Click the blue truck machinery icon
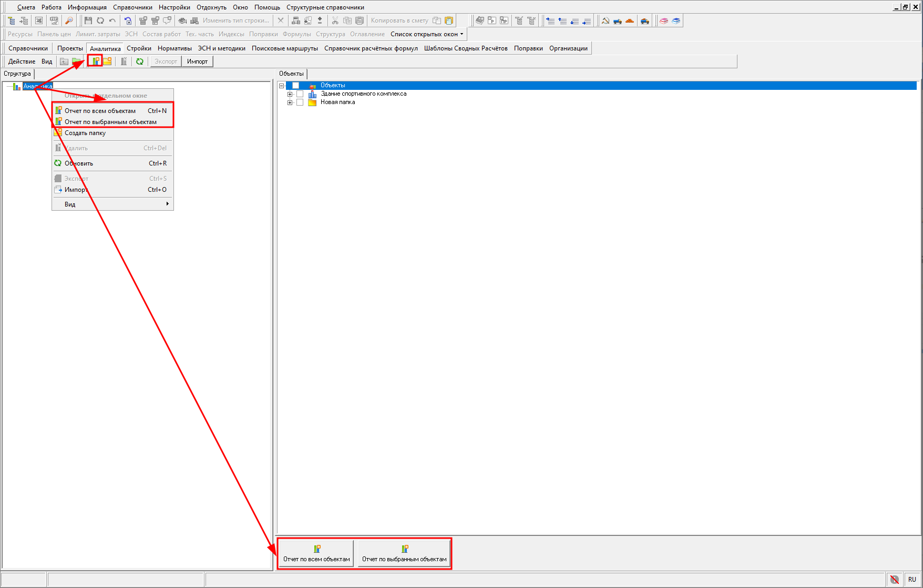The image size is (923, 588). point(618,21)
